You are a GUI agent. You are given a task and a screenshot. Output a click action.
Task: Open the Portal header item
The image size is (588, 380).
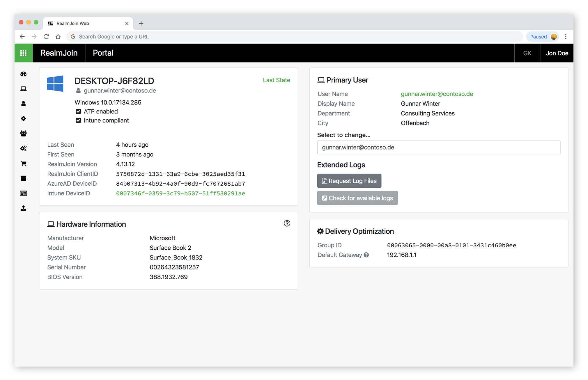[x=103, y=53]
